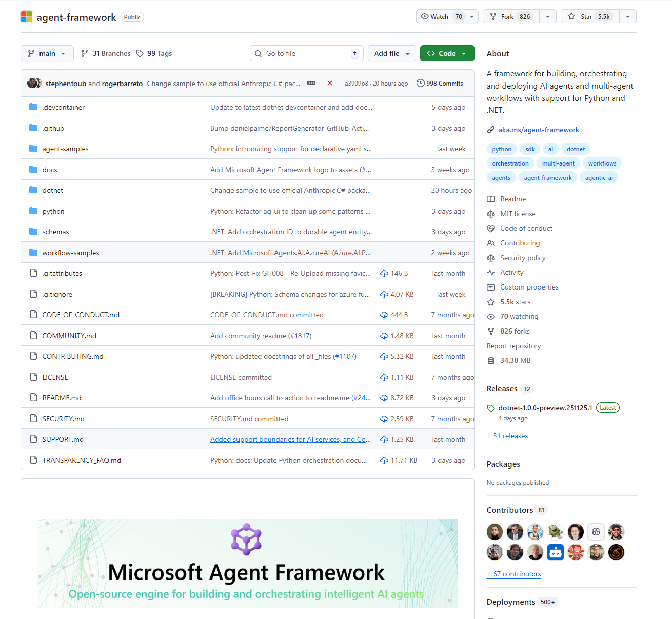The image size is (672, 619).
Task: Click the file icon for .gitattributes
Action: (33, 273)
